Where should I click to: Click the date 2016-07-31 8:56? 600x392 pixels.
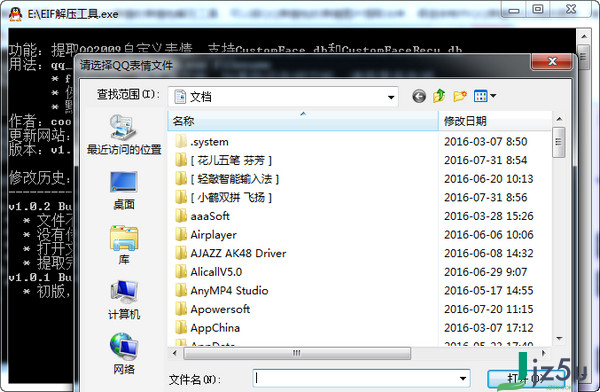click(486, 198)
